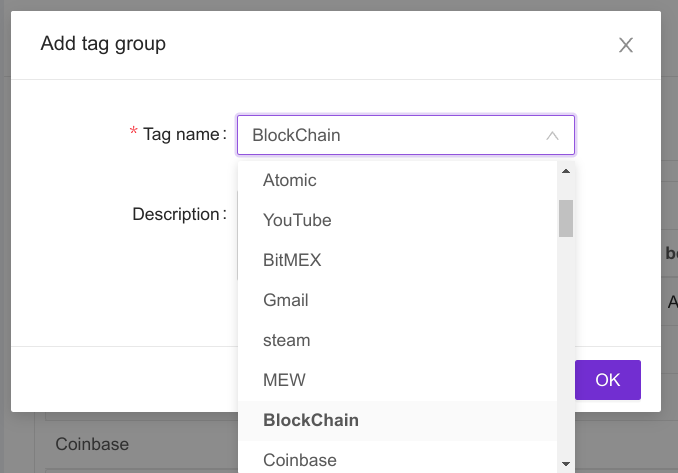This screenshot has height=473, width=678.
Task: Select Coinbase in the dropdown list
Action: (300, 460)
